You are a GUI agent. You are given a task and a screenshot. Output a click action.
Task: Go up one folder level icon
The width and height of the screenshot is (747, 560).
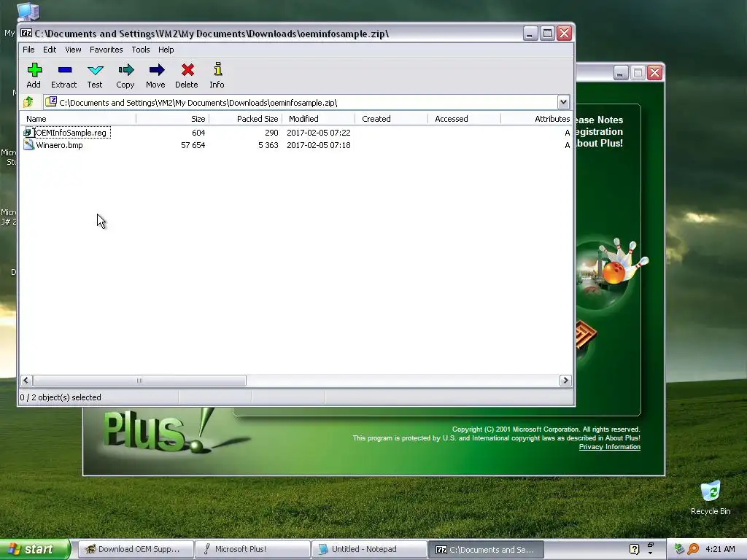click(28, 102)
